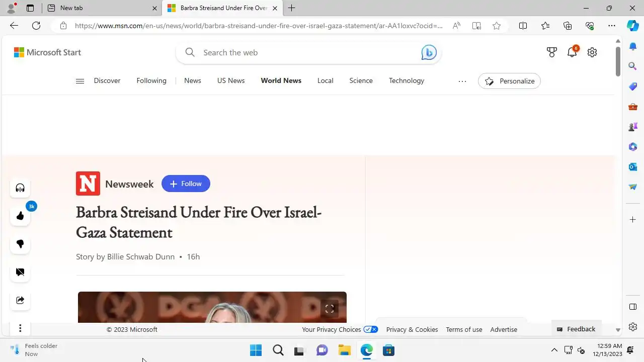
Task: Open Privacy & Cookies link
Action: 412,329
